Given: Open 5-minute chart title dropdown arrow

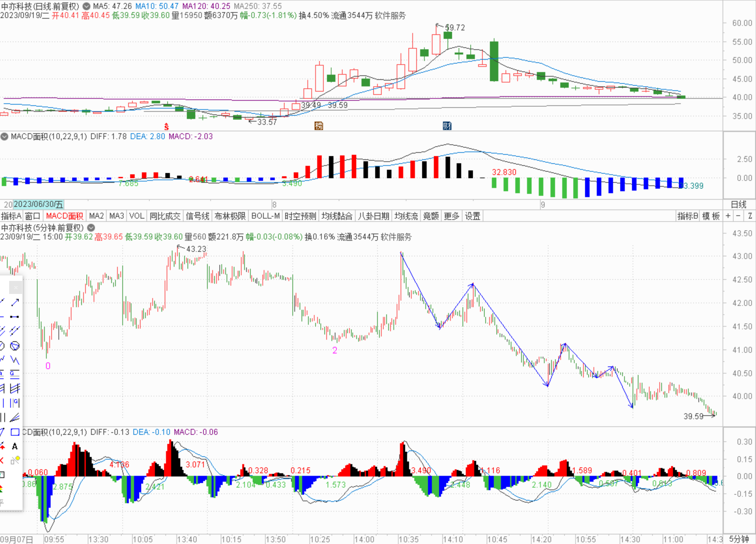Looking at the screenshot, I should coord(91,227).
